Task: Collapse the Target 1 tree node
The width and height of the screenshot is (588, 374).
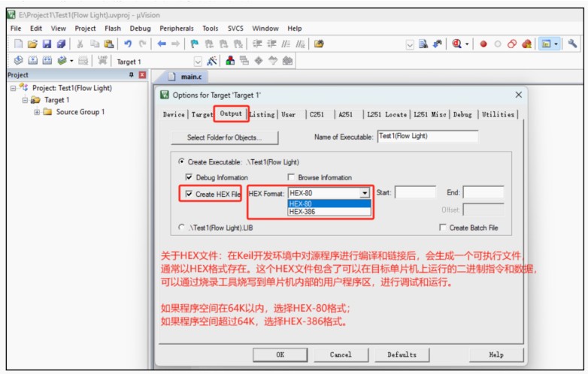Action: coord(25,101)
